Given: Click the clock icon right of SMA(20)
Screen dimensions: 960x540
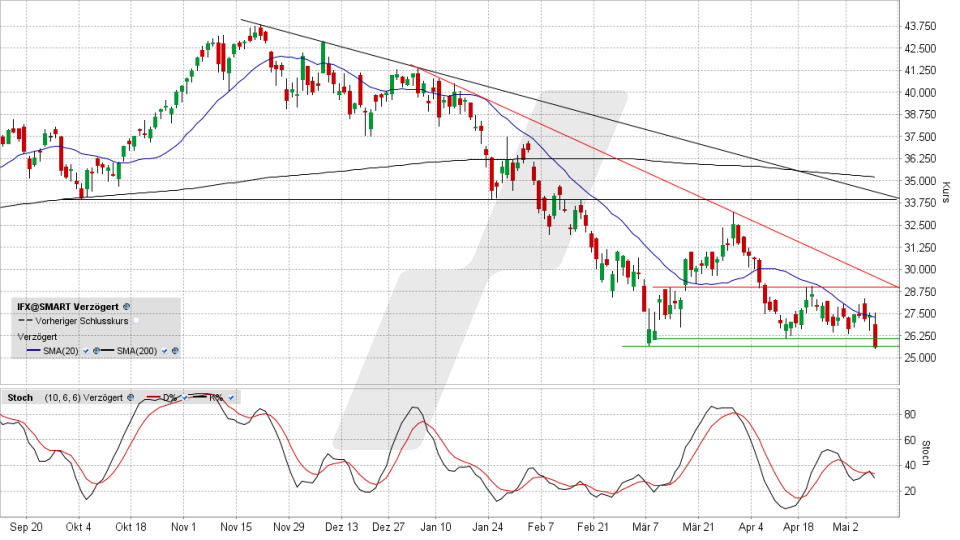Looking at the screenshot, I should [96, 351].
